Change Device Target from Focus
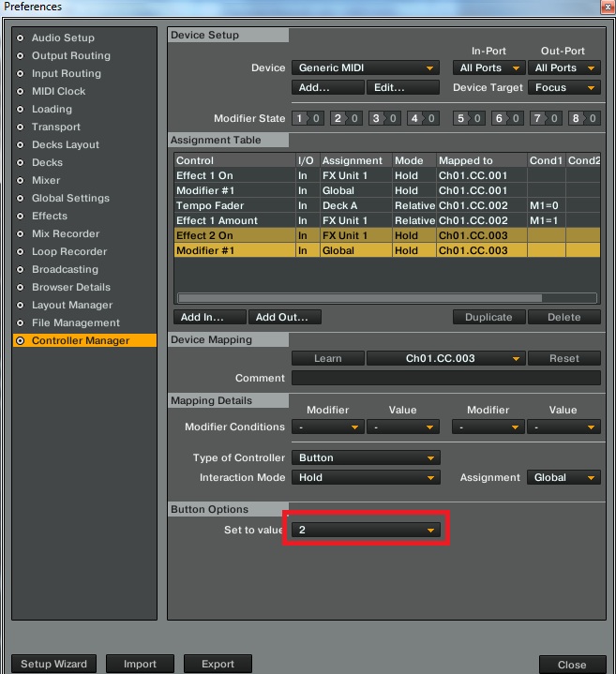The width and height of the screenshot is (616, 674). tap(564, 88)
